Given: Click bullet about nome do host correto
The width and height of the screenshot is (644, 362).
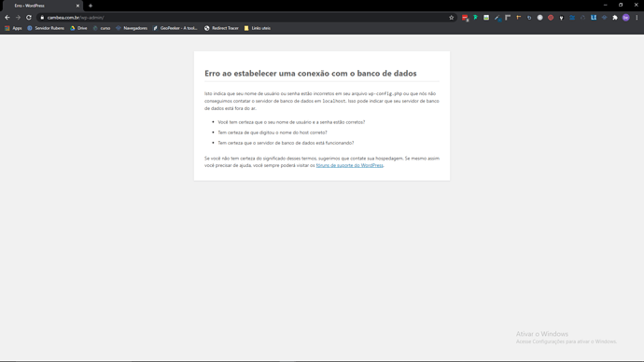Looking at the screenshot, I should click(273, 132).
